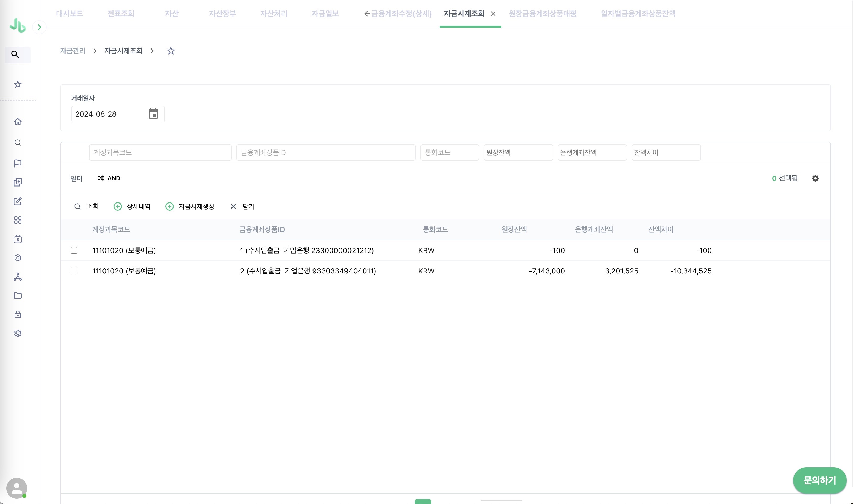Click the 상세내역 button
Screen dimensions: 853x504
[132, 206]
